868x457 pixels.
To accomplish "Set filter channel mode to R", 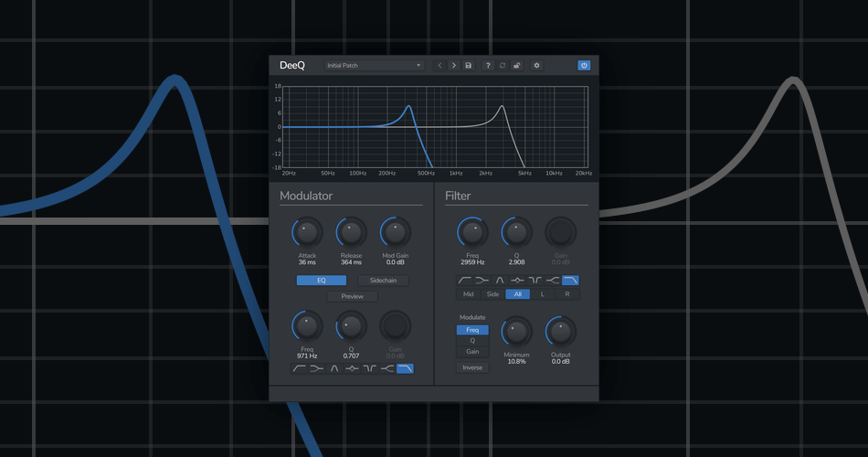I will pos(566,294).
